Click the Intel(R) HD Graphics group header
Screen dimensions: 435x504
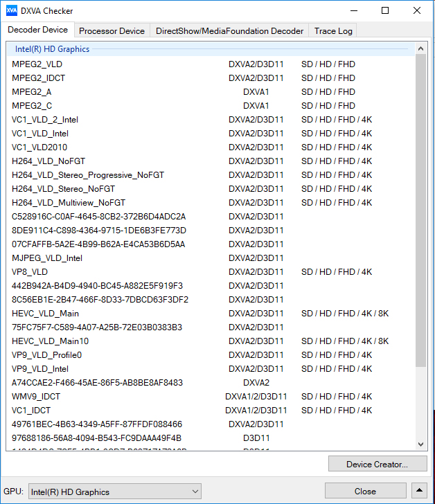click(x=211, y=49)
